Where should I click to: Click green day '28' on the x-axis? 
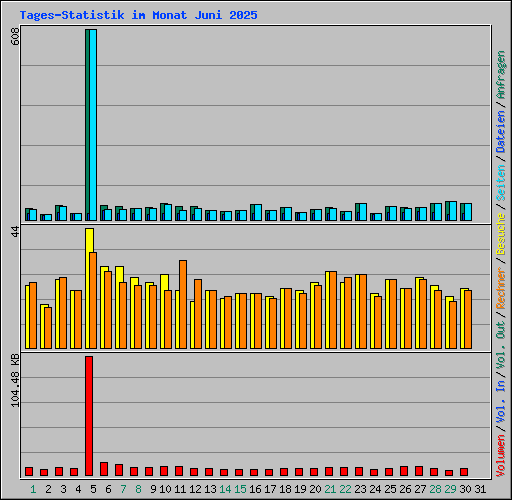tap(435, 489)
